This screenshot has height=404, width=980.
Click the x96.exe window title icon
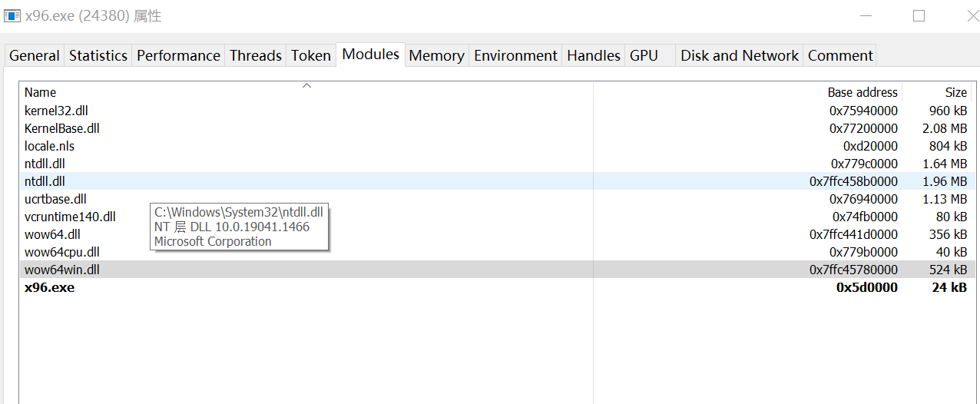tap(12, 16)
